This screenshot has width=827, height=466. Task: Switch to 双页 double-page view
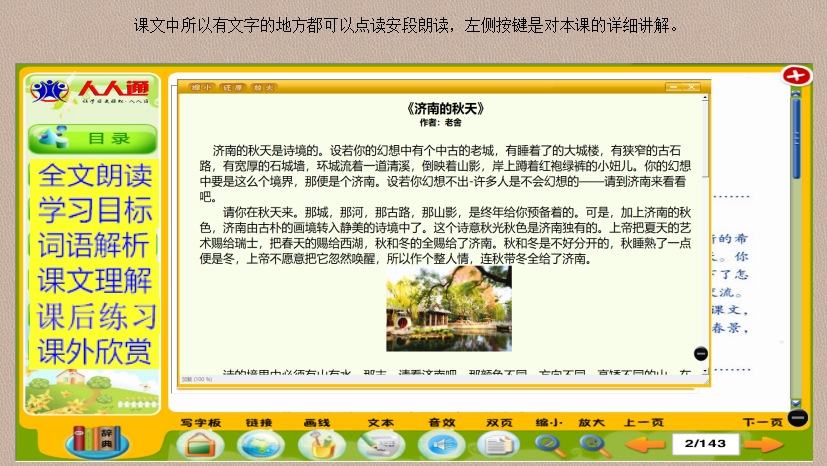(x=499, y=444)
